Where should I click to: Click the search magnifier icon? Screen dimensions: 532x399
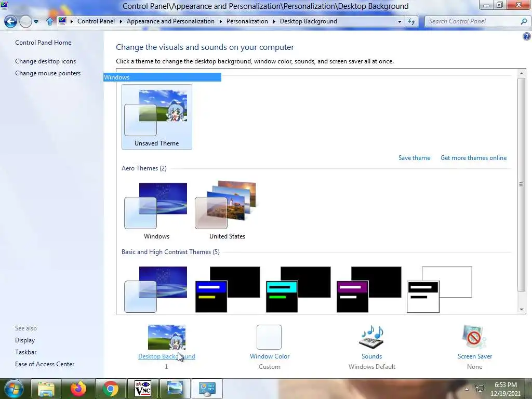[x=524, y=21]
